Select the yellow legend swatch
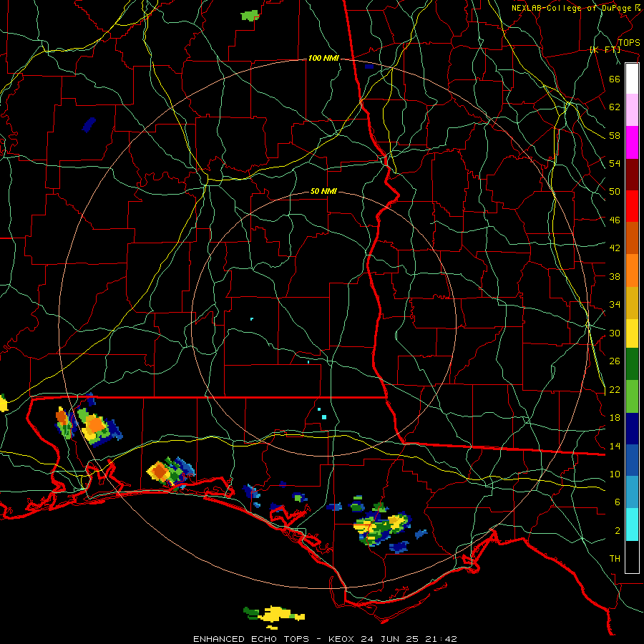The height and width of the screenshot is (644, 644). [632, 333]
